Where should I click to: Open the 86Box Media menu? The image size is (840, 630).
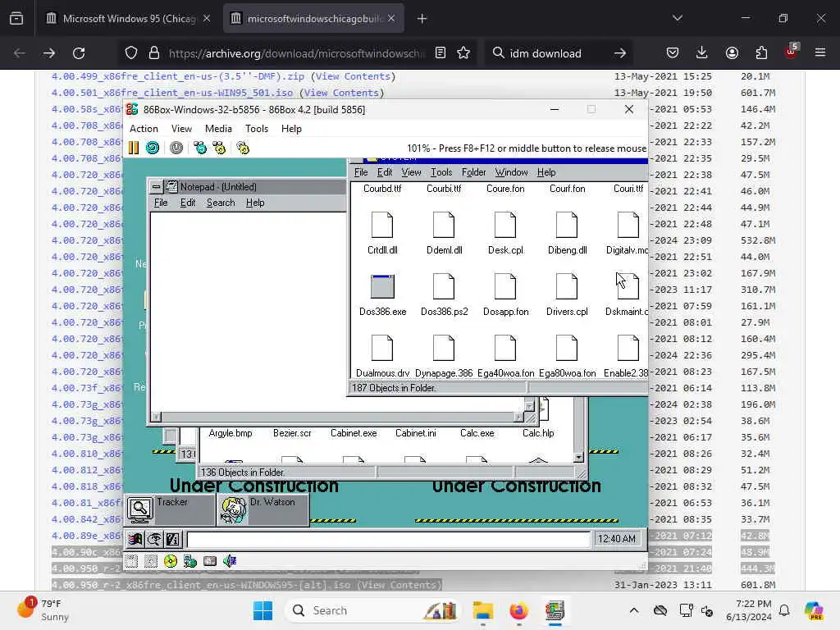(x=218, y=129)
